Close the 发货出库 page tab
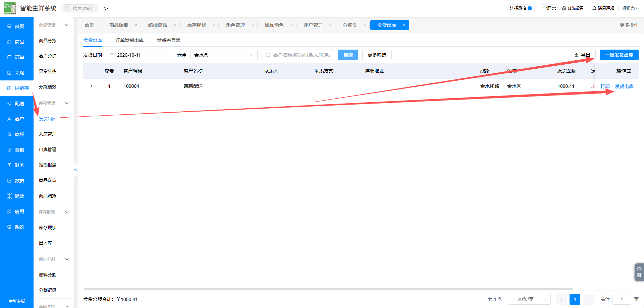This screenshot has height=308, width=644. [404, 25]
